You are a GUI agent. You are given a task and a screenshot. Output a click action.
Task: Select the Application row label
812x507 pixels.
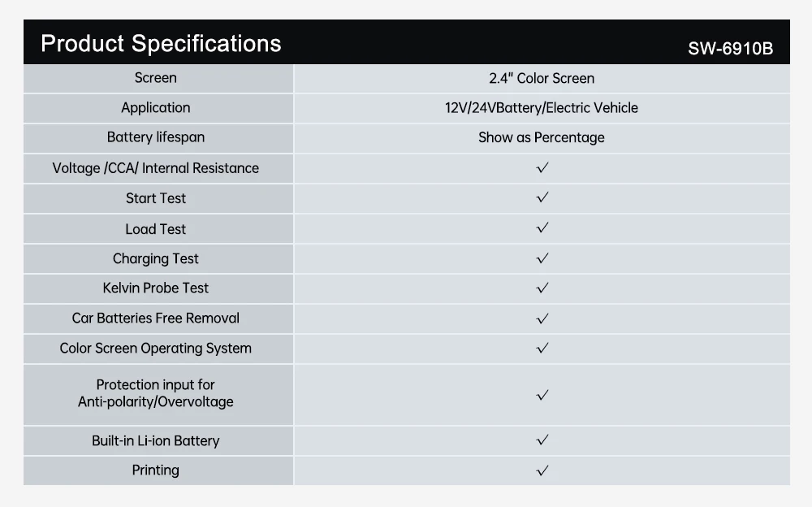(x=155, y=108)
